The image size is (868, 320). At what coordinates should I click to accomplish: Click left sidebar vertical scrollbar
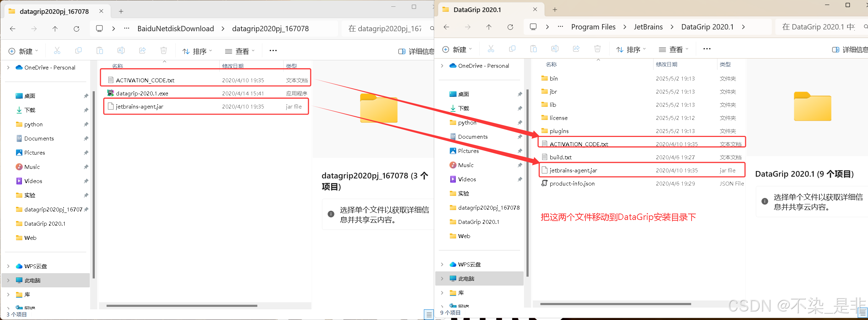[x=94, y=184]
